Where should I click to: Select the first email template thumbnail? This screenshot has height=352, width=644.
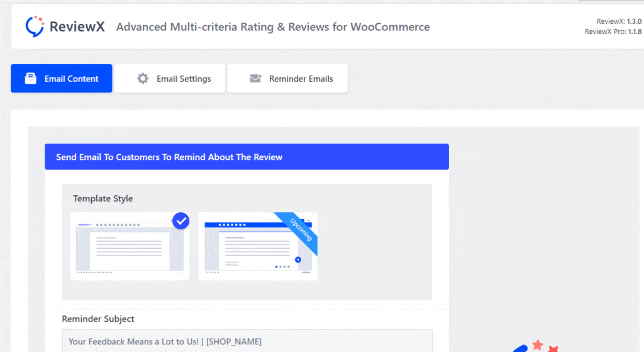click(130, 246)
